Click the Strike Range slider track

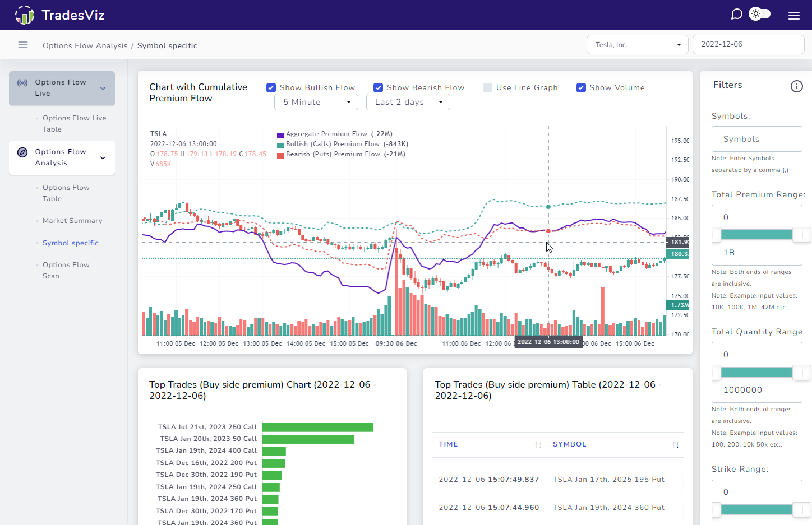click(757, 510)
